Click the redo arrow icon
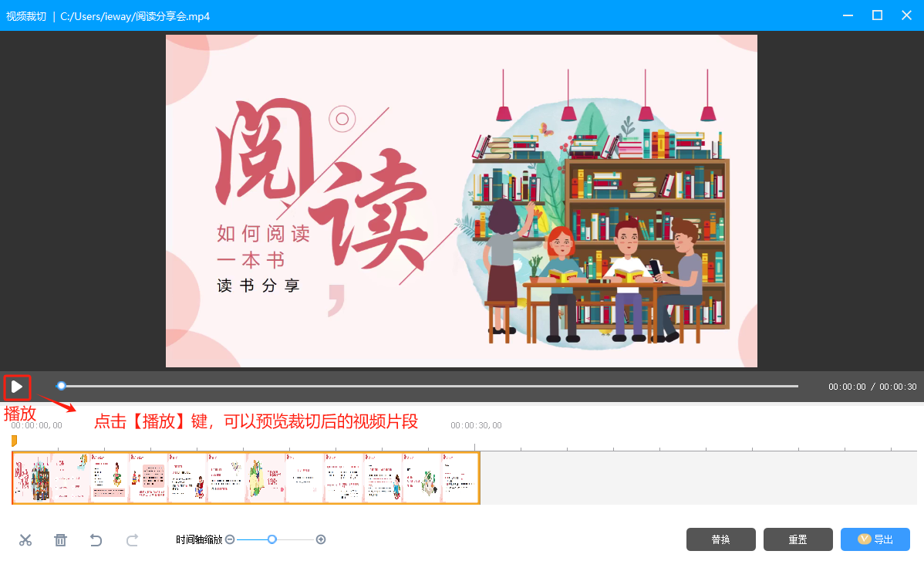This screenshot has width=924, height=578. click(132, 540)
